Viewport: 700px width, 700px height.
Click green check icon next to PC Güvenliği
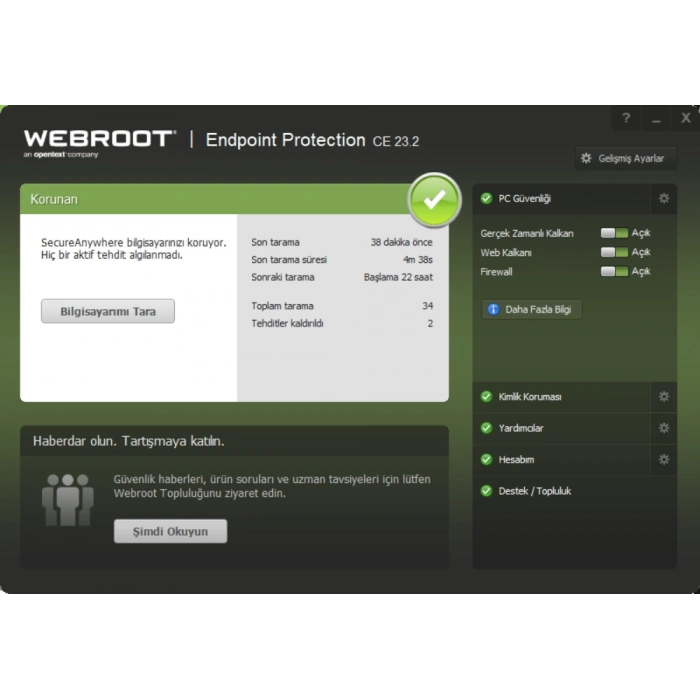[x=486, y=199]
